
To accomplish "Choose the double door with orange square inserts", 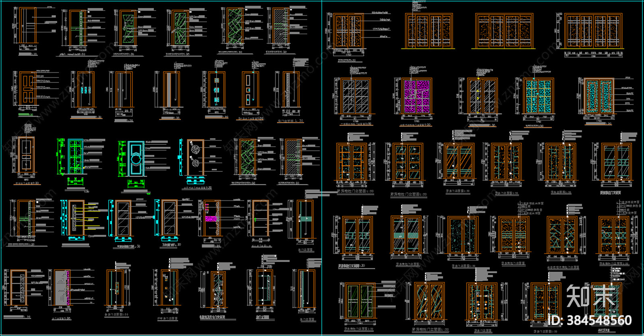I will [x=482, y=301].
